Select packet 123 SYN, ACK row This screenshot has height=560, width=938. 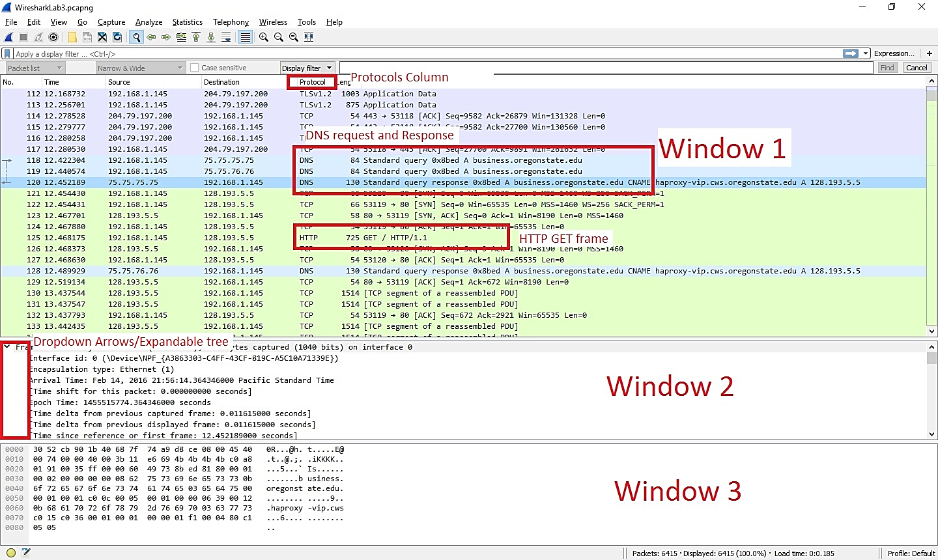coord(463,216)
